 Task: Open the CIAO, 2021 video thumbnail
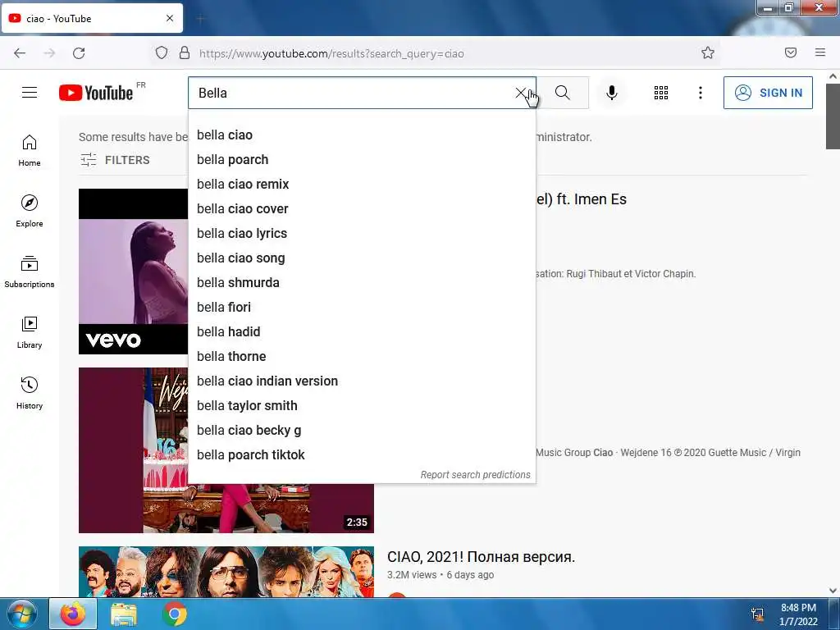(226, 572)
